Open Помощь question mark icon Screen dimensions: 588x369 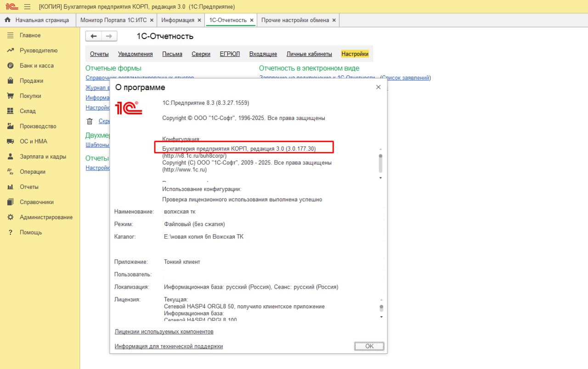(x=10, y=233)
